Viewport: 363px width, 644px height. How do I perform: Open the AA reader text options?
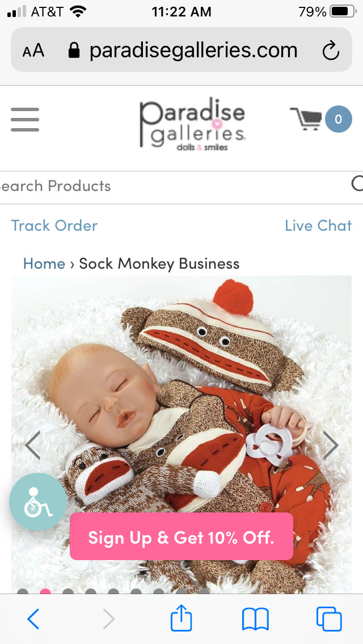click(x=33, y=51)
